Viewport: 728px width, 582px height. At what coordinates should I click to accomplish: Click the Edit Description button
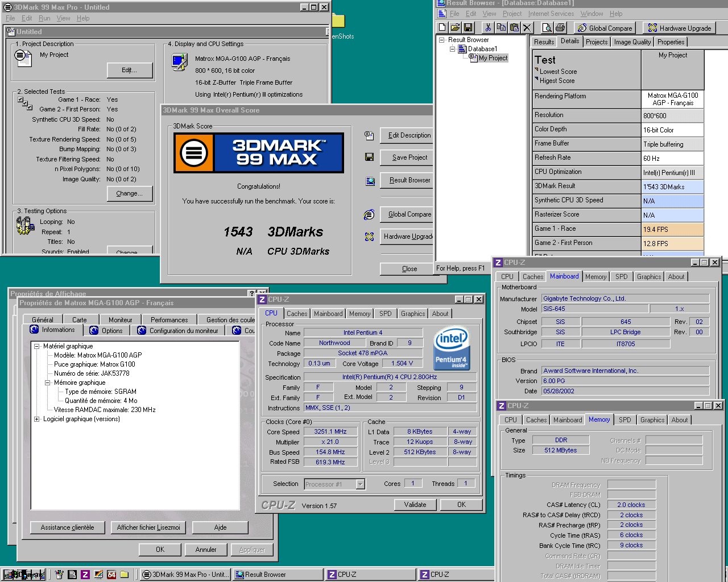[407, 135]
